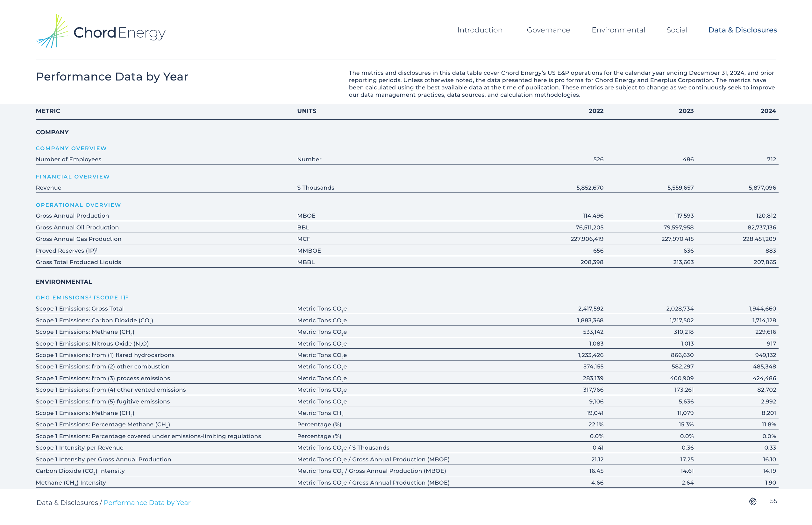Click the MMBOE units cell

pos(309,251)
